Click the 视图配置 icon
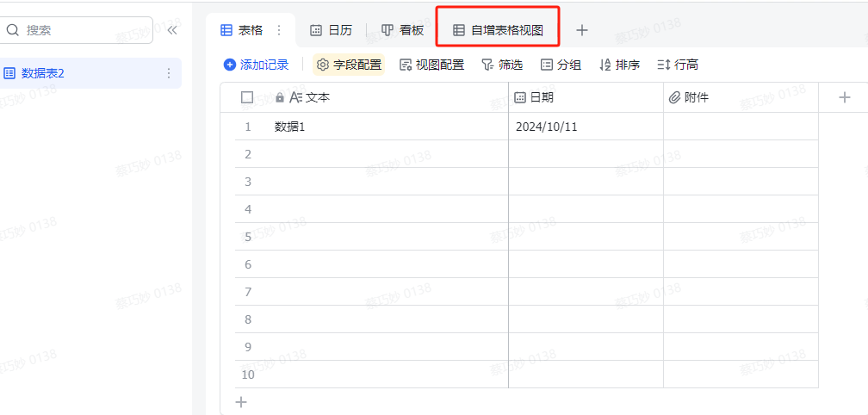This screenshot has height=415, width=868. pyautogui.click(x=406, y=65)
